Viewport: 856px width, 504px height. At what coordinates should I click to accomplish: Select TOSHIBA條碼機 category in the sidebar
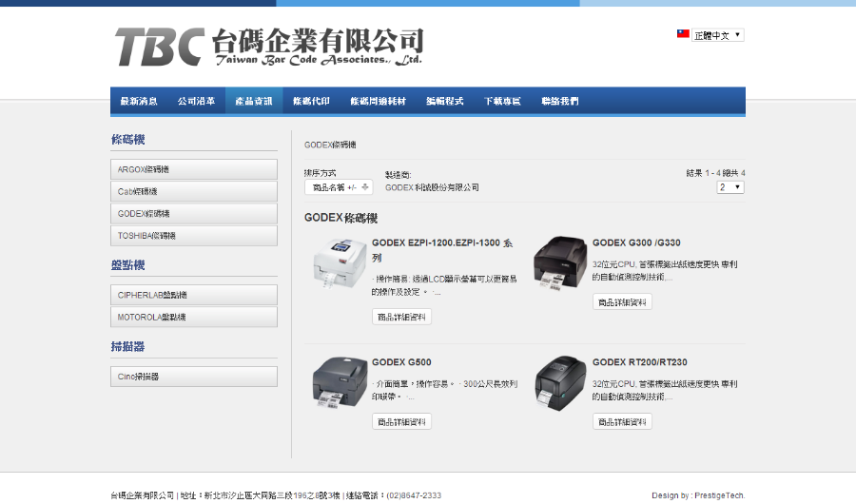coord(194,235)
